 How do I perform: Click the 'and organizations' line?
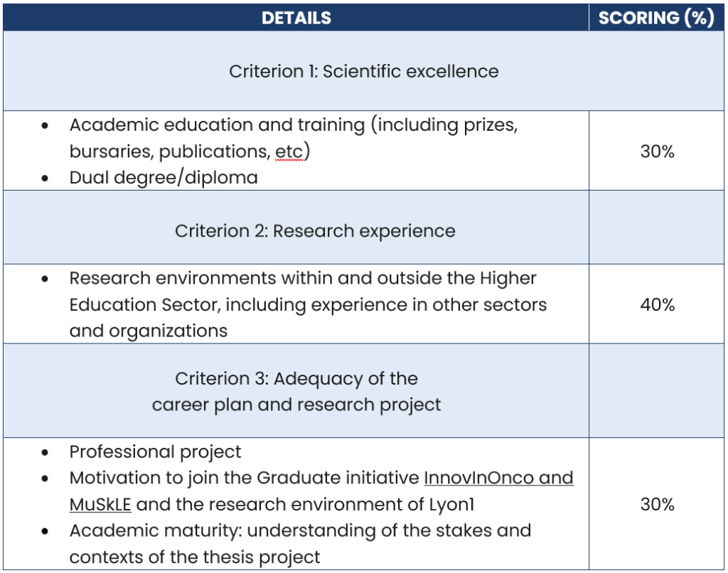pos(149,331)
